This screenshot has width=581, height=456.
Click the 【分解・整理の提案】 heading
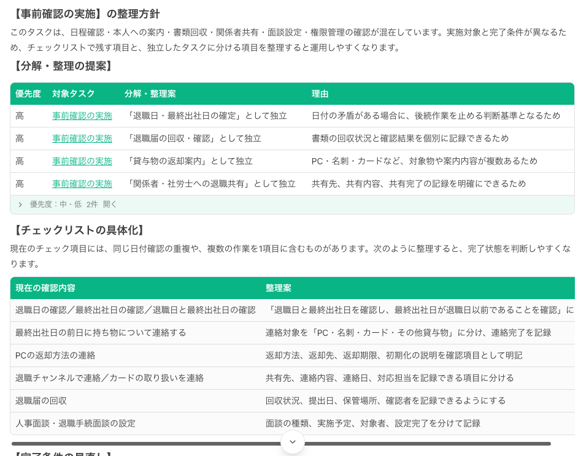coord(63,66)
